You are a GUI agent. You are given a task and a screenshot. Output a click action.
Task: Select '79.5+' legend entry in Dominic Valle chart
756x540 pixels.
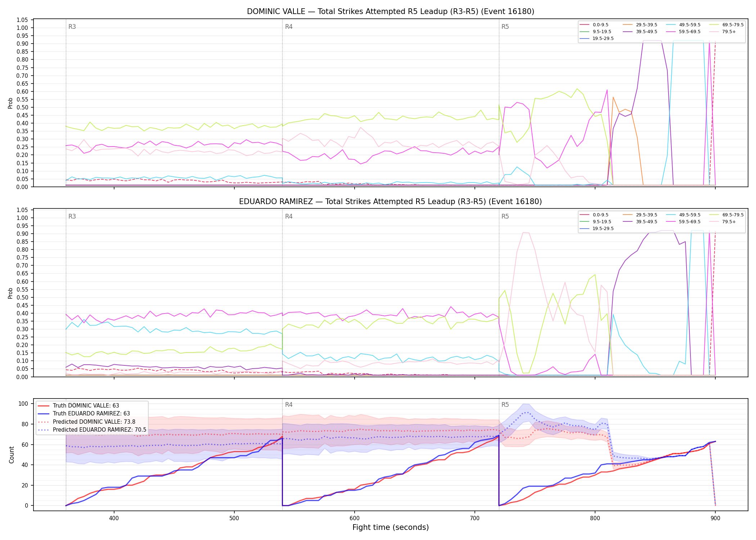point(723,32)
